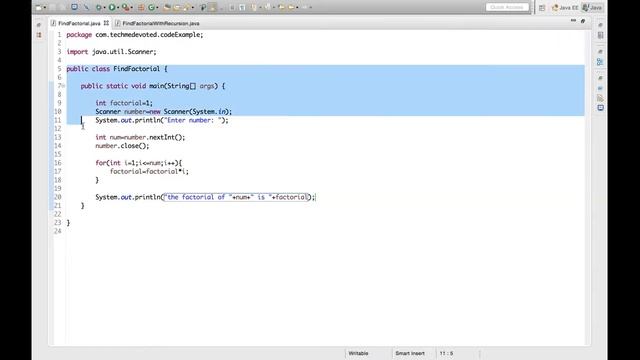The height and width of the screenshot is (360, 640).
Task: Click the Next Annotation toolbar icon
Action: (x=253, y=7)
